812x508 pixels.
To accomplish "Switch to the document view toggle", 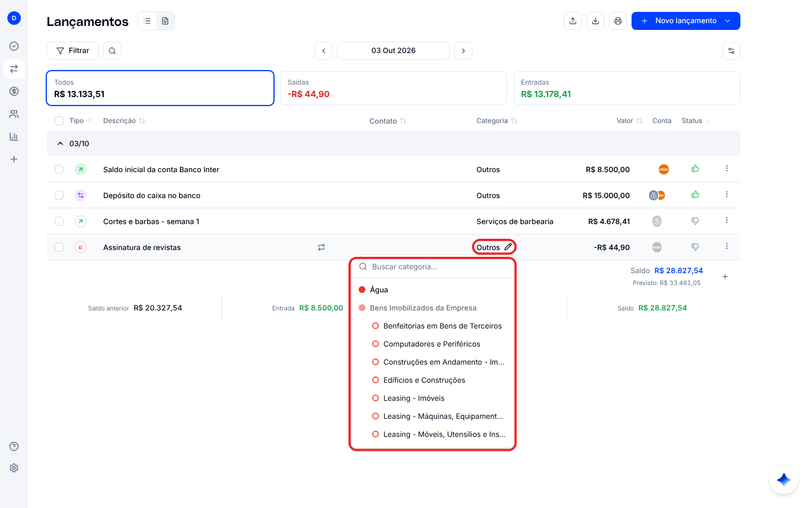I will (x=165, y=21).
